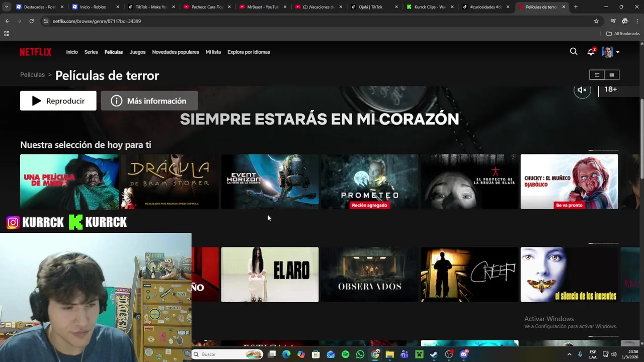644x362 pixels.
Task: Unmute the trailer audio
Action: pos(582,90)
